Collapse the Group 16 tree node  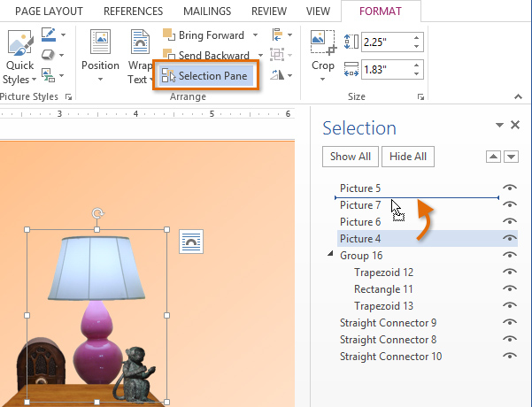click(330, 254)
